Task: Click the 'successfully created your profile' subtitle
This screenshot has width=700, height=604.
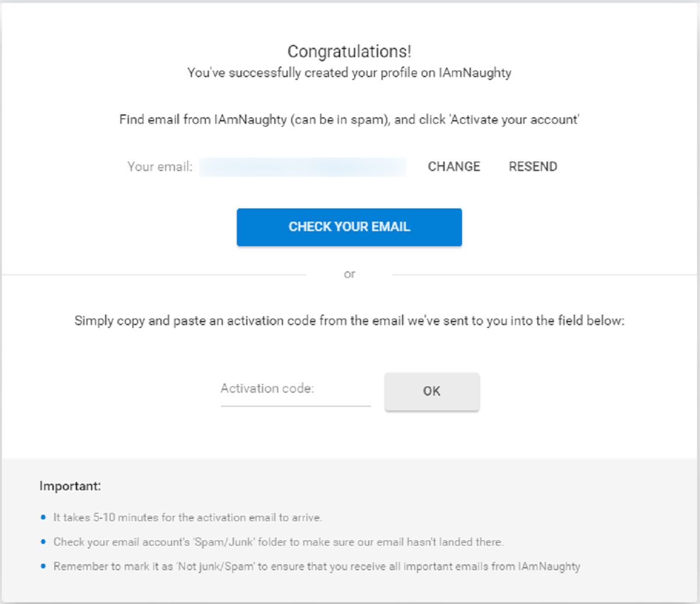Action: coord(349,74)
